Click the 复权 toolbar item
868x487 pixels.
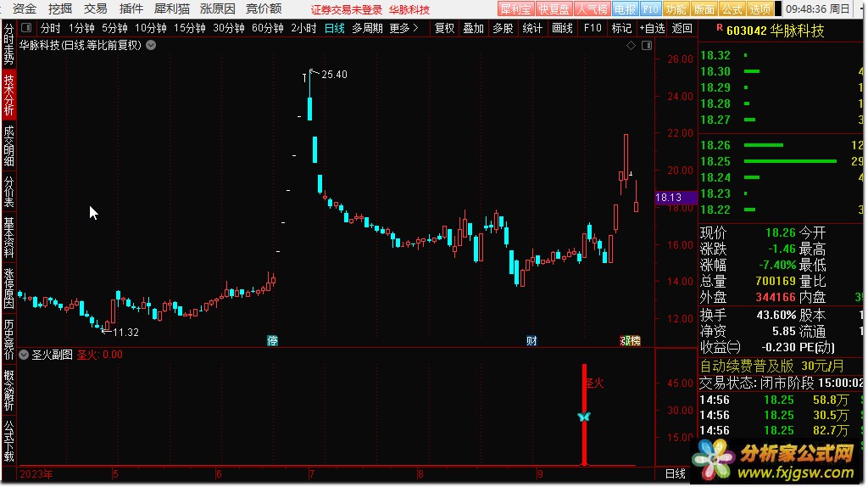[x=444, y=28]
